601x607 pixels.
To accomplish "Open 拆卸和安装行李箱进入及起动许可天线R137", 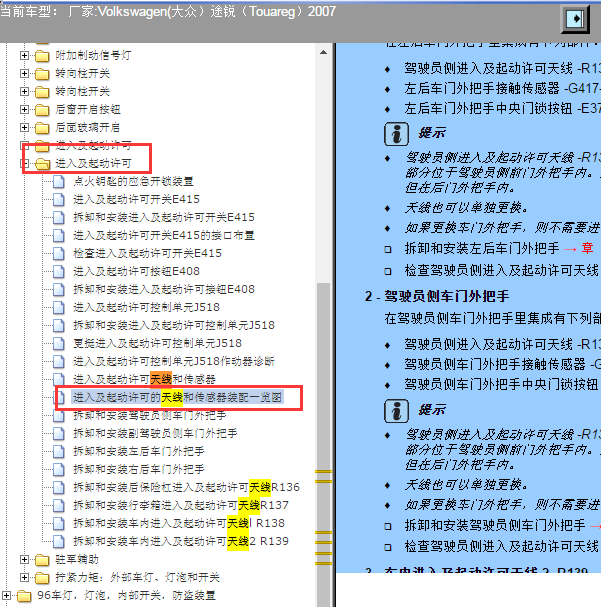I will [181, 505].
